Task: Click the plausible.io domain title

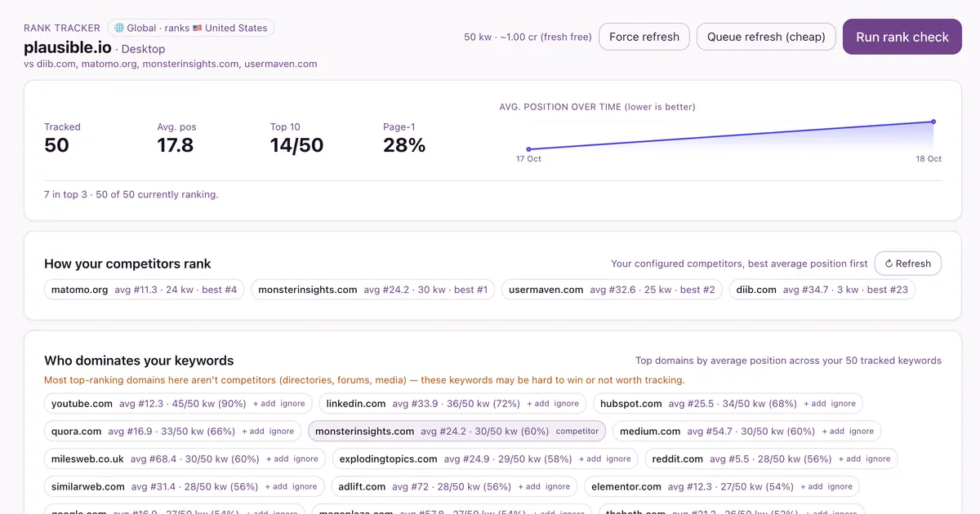Action: [68, 47]
